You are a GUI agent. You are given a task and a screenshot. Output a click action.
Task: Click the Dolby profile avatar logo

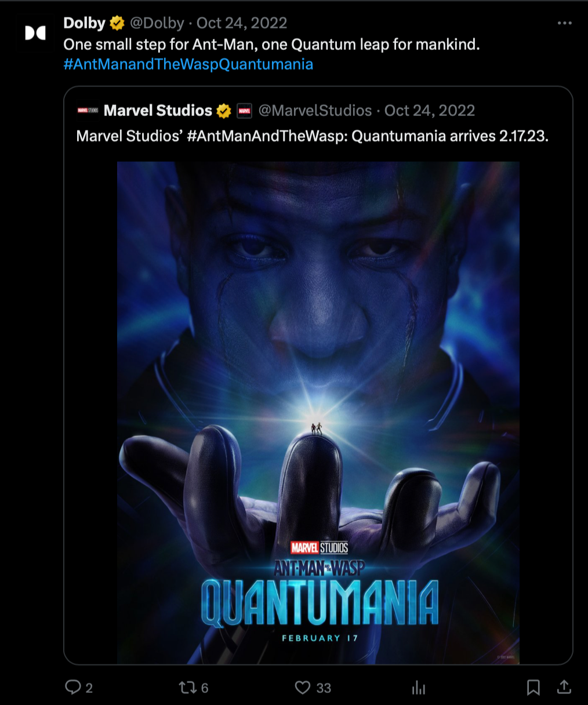[35, 33]
